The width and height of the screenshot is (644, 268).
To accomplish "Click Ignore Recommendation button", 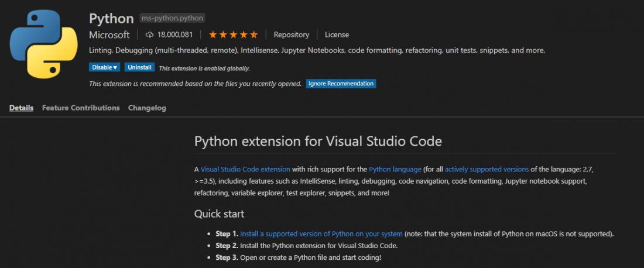I will 341,84.
